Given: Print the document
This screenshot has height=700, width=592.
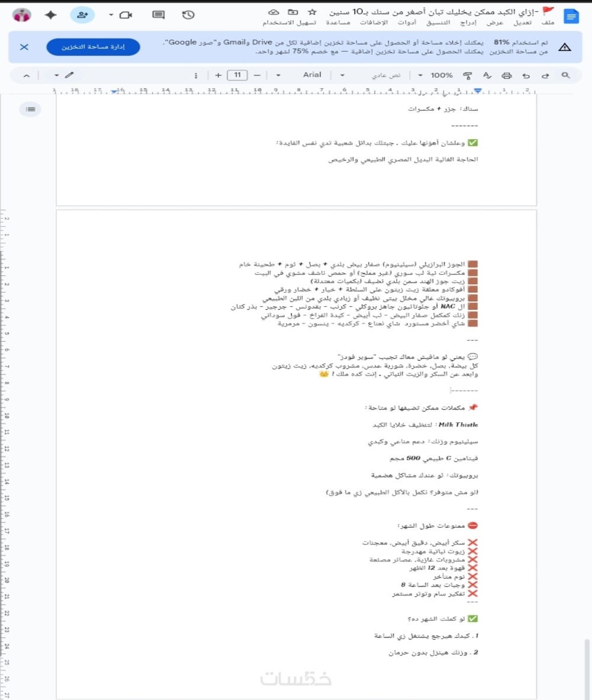Looking at the screenshot, I should point(506,75).
